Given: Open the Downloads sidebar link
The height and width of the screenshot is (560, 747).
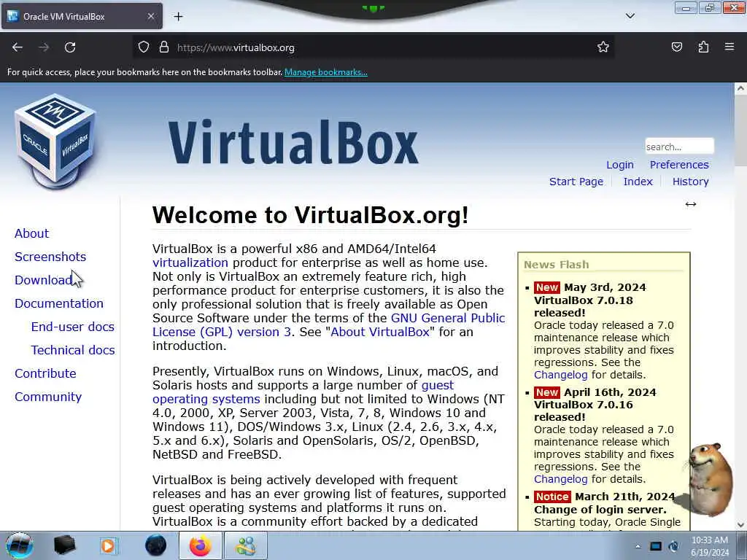Looking at the screenshot, I should pyautogui.click(x=43, y=280).
